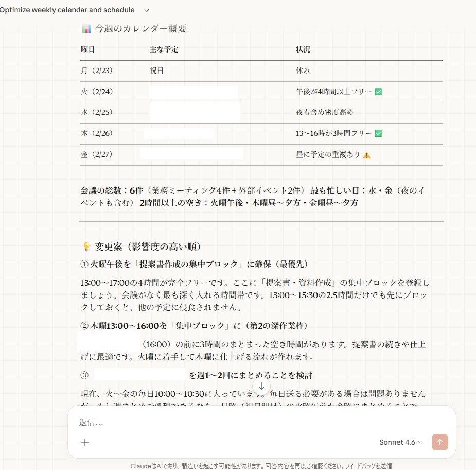Open the chat title dropdown chevron
This screenshot has height=470, width=476.
[147, 10]
